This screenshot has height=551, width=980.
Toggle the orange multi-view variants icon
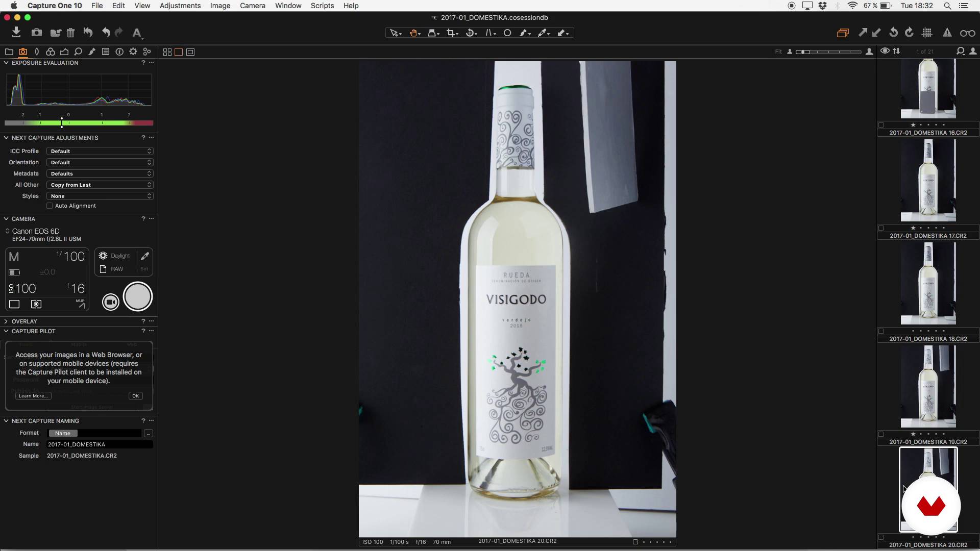pyautogui.click(x=843, y=33)
